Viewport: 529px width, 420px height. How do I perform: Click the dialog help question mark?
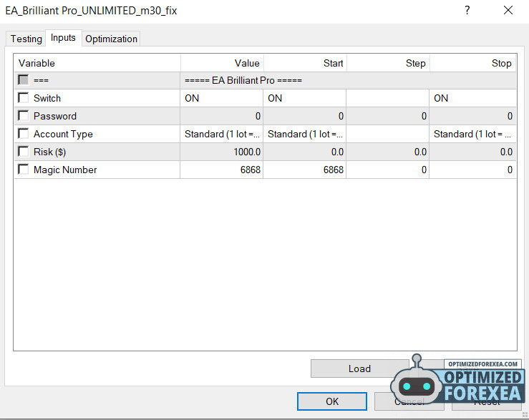click(x=467, y=11)
